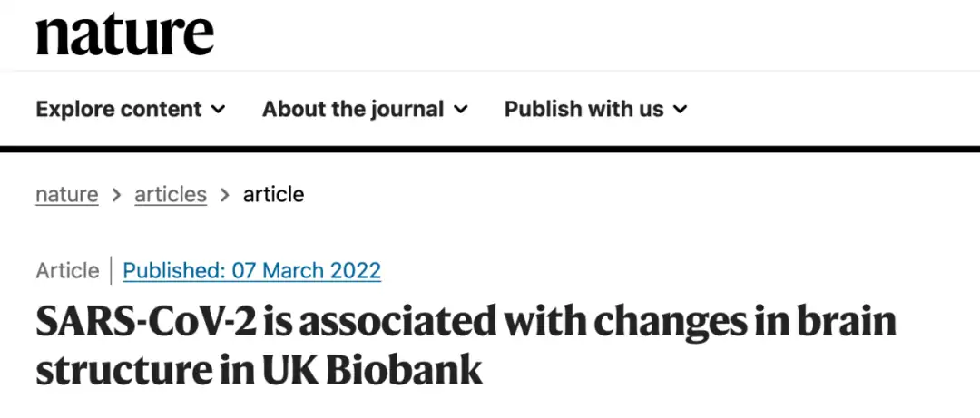Select the current article breadcrumb item
This screenshot has width=980, height=418.
tap(274, 195)
